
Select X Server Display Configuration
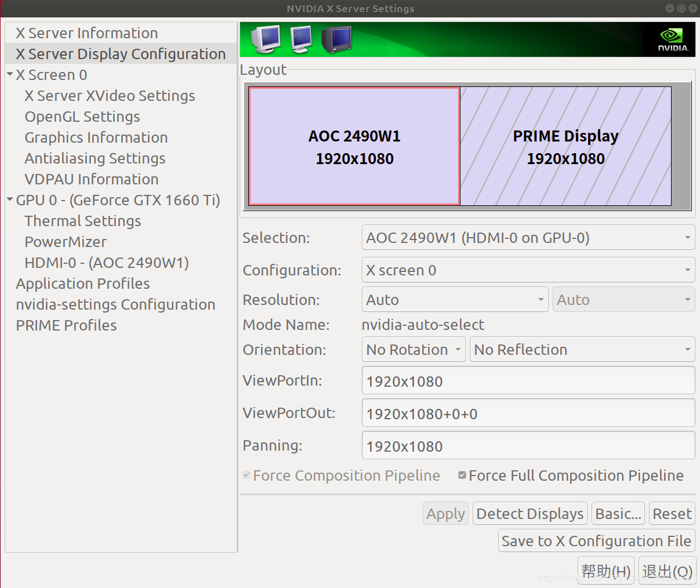click(121, 54)
